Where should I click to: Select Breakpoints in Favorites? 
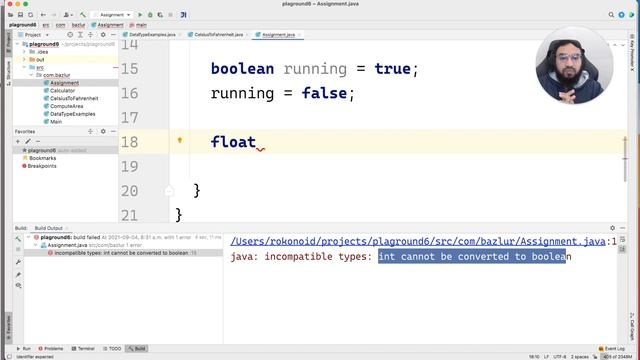click(x=42, y=166)
